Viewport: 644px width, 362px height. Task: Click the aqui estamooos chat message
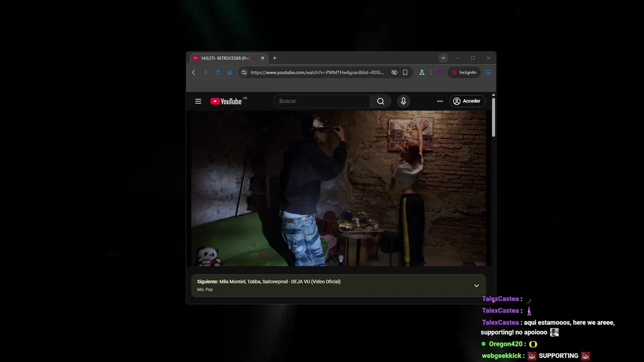(x=547, y=327)
